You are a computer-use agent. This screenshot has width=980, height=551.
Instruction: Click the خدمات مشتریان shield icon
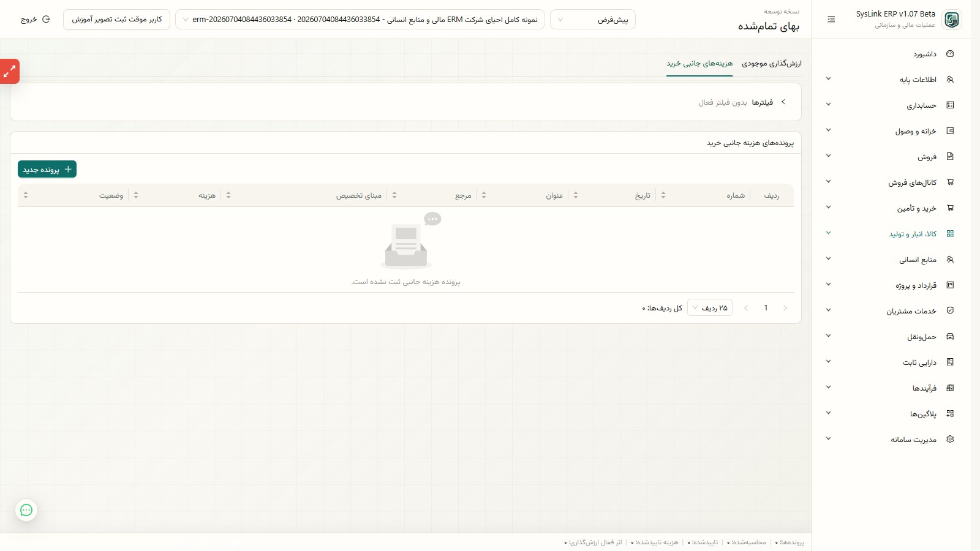pos(950,311)
